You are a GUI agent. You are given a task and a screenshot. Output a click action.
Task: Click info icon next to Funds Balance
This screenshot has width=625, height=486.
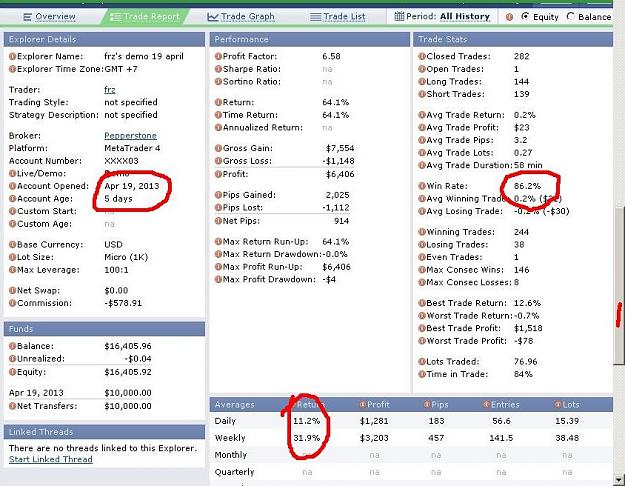click(x=12, y=346)
